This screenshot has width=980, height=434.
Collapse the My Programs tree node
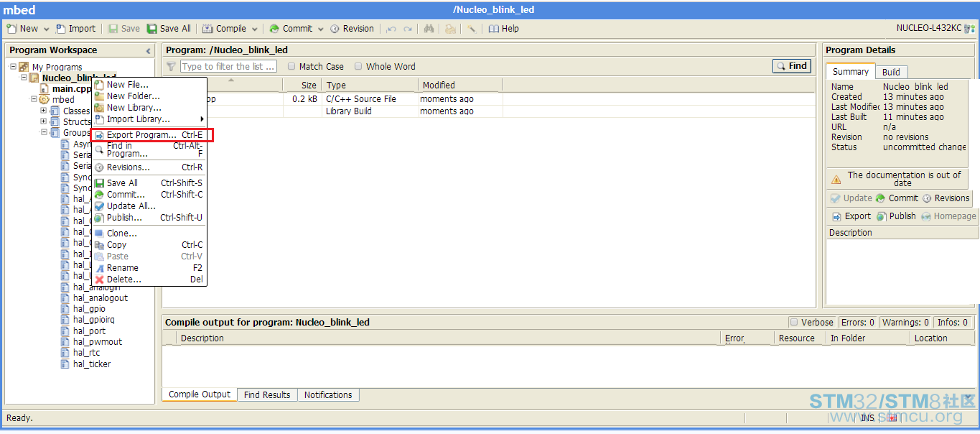[x=13, y=67]
